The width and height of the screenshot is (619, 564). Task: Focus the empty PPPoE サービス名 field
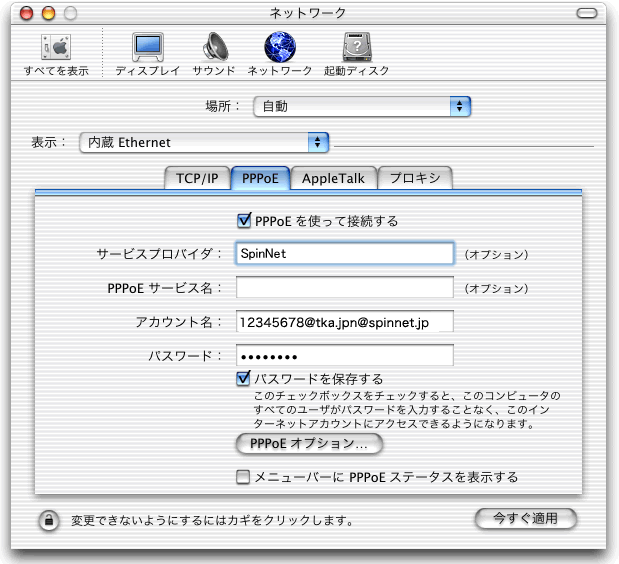click(345, 288)
